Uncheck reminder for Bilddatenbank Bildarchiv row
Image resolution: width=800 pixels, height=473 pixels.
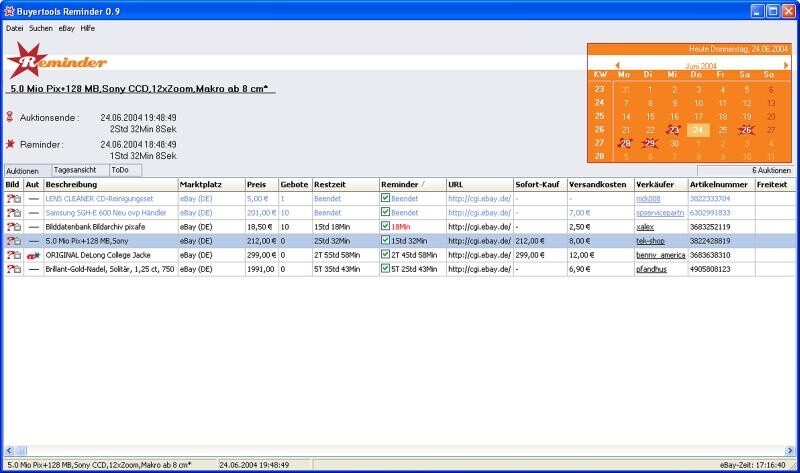point(386,227)
